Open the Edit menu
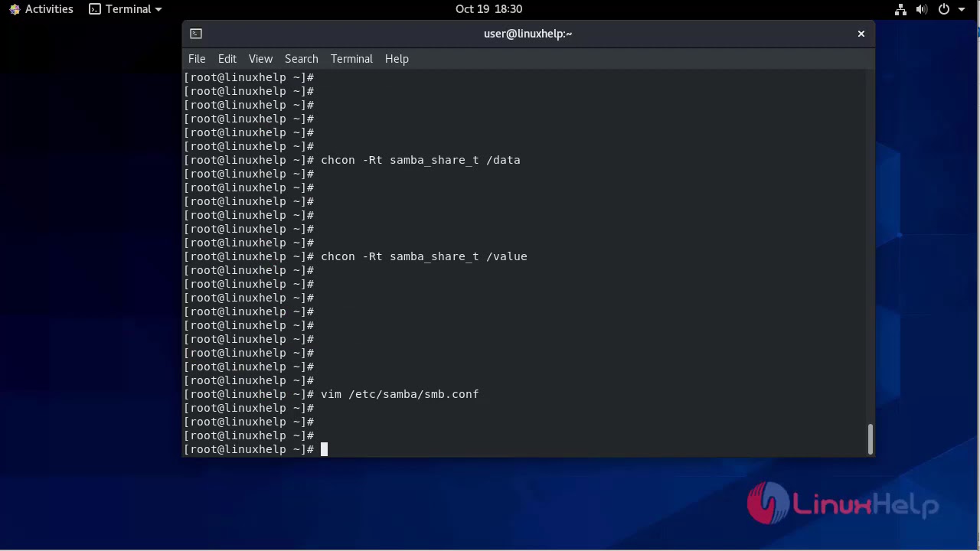The width and height of the screenshot is (980, 551). point(227,59)
